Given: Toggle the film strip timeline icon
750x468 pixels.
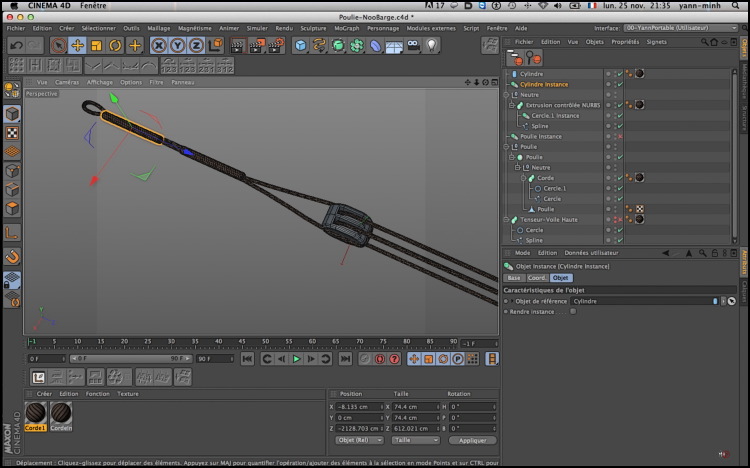Looking at the screenshot, I should point(492,358).
